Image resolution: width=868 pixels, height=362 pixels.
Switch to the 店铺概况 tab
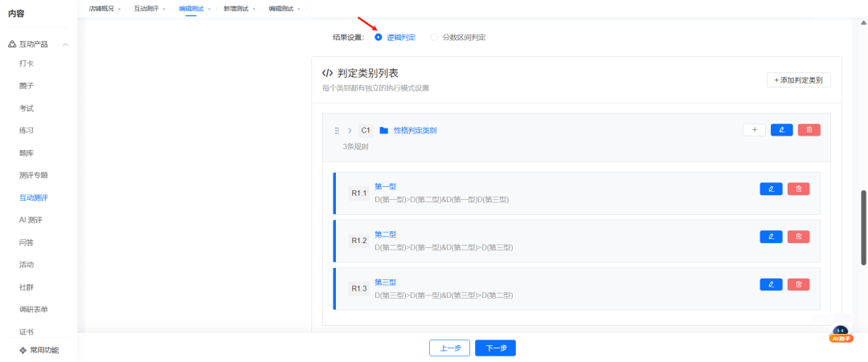[x=101, y=9]
